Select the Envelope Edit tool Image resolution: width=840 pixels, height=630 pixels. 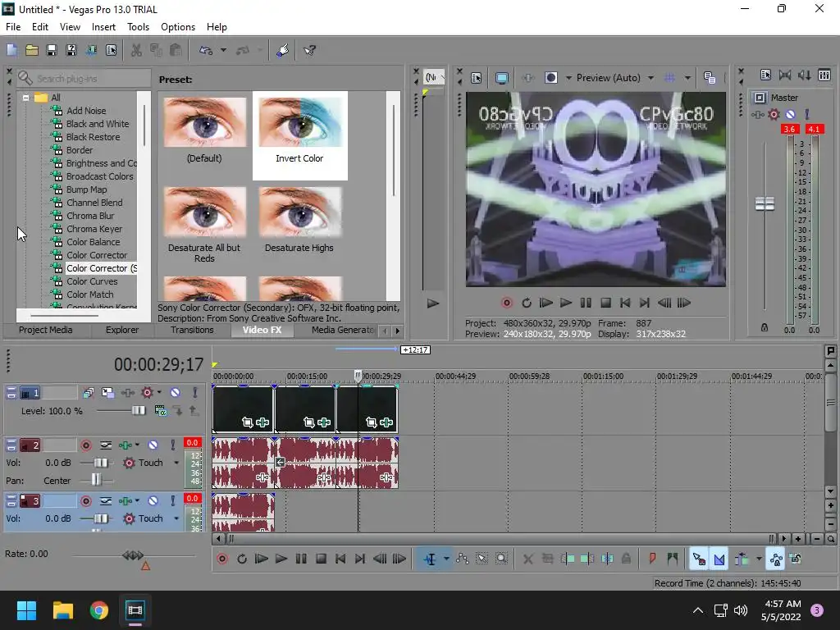[463, 559]
